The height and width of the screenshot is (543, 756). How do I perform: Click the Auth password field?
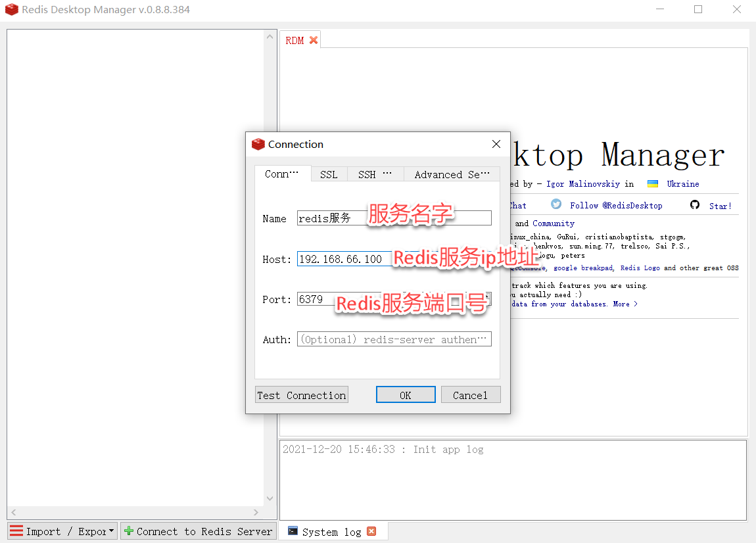point(394,339)
